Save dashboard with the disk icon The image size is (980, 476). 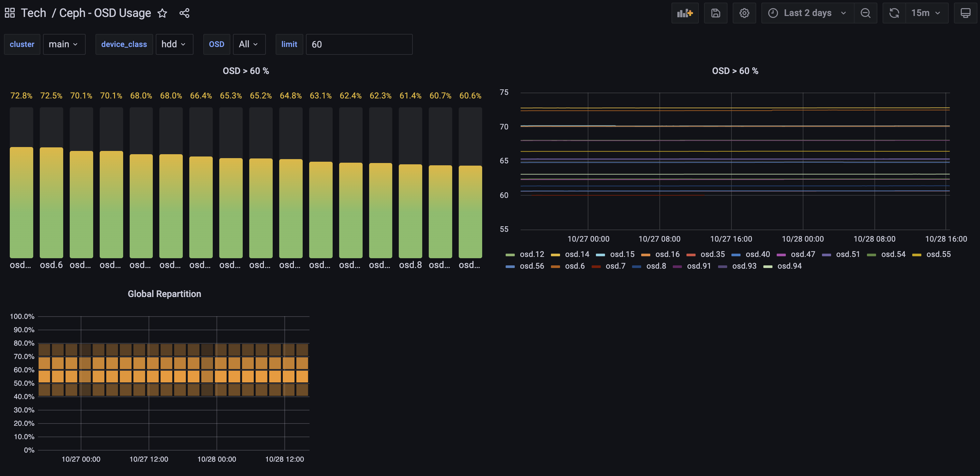click(715, 13)
